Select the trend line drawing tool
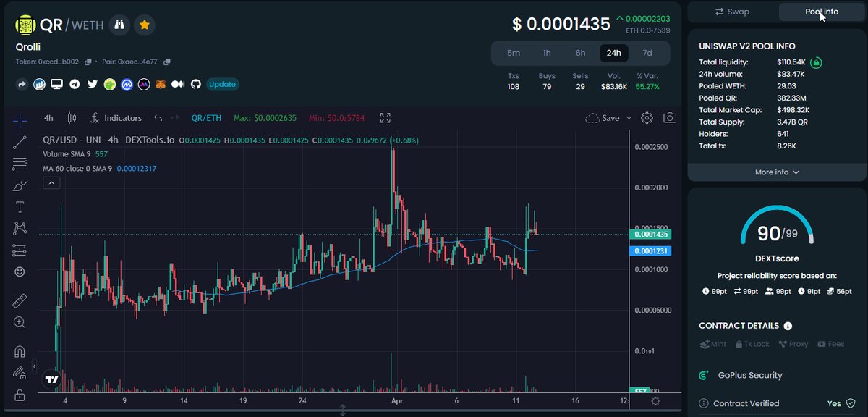The width and height of the screenshot is (868, 417). (x=20, y=142)
